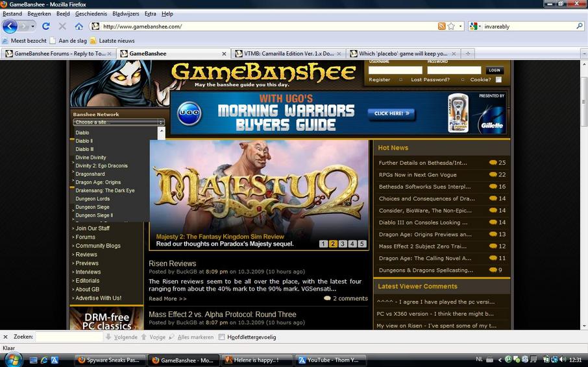Tick the Cookie? checkbox
The image size is (588, 367).
(x=498, y=79)
